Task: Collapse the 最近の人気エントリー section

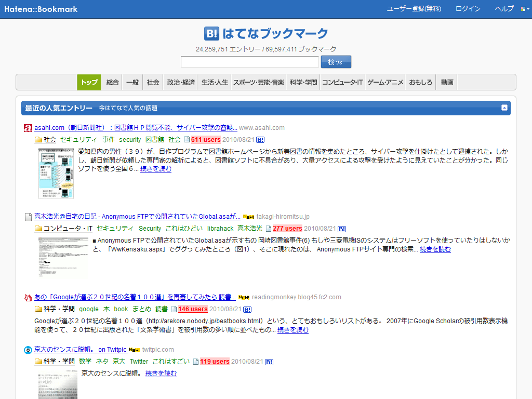Action: 504,108
